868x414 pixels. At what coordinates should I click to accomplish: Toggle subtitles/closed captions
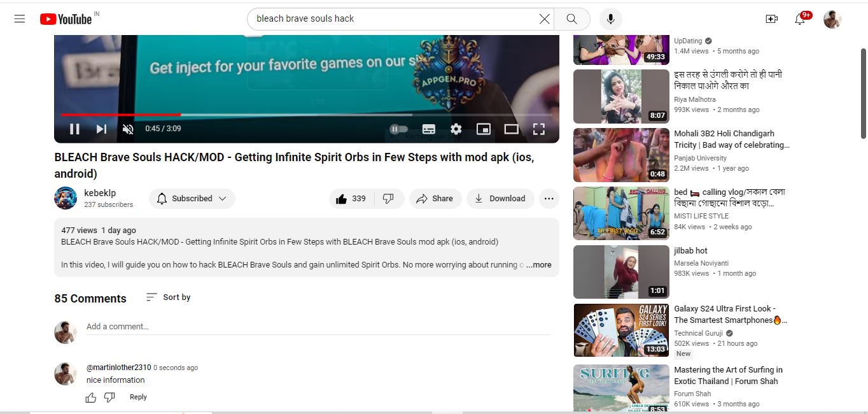pos(429,129)
